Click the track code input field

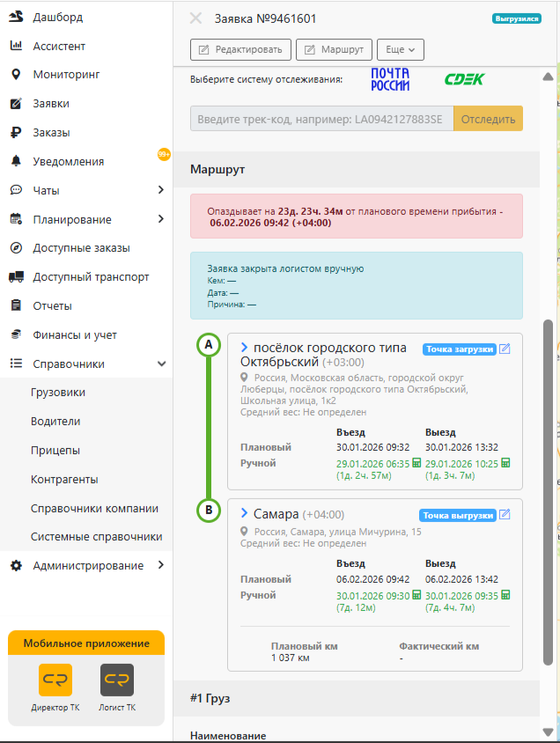[x=322, y=119]
